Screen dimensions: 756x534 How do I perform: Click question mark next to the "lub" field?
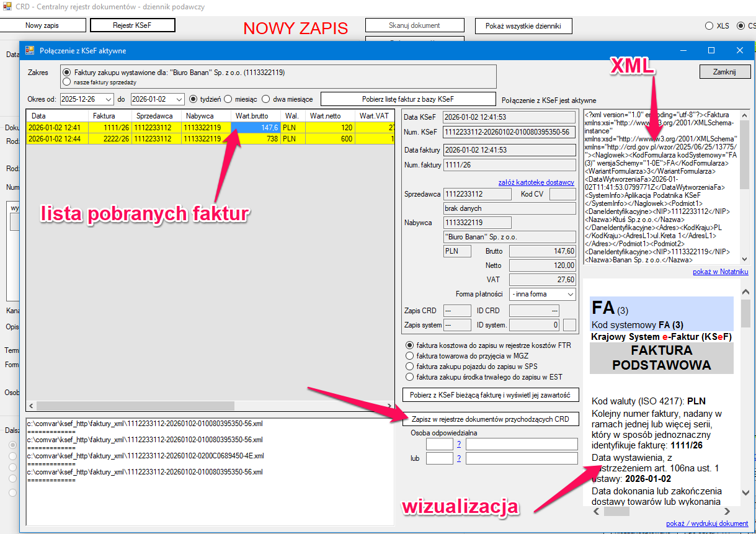pos(459,458)
